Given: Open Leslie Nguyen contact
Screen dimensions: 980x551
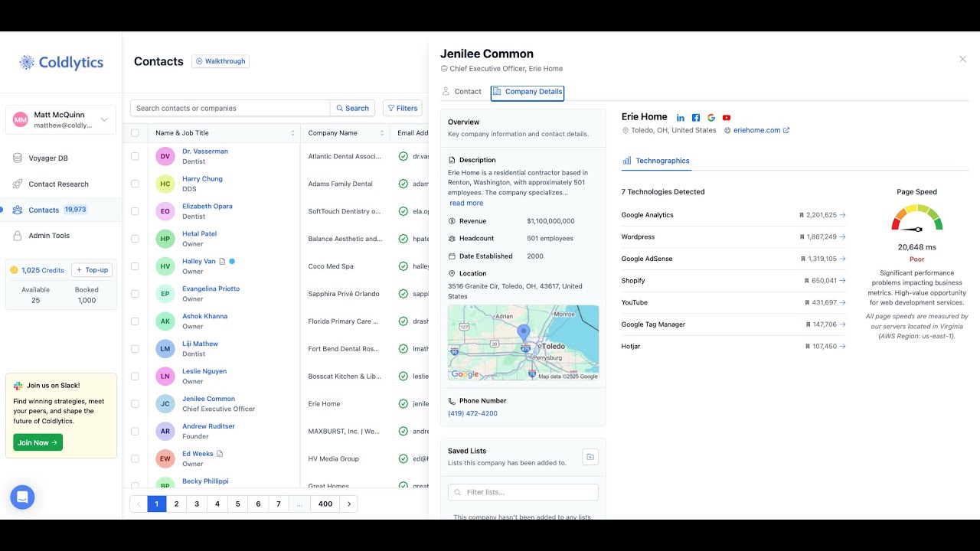Looking at the screenshot, I should [204, 371].
